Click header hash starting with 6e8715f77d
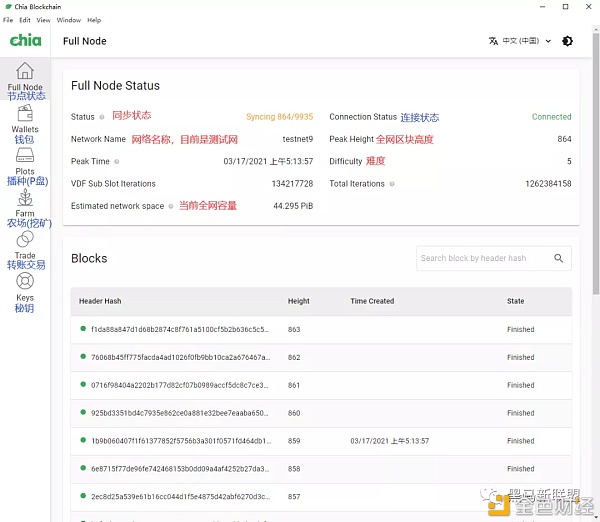Viewport: 600px width, 522px height. tap(180, 469)
